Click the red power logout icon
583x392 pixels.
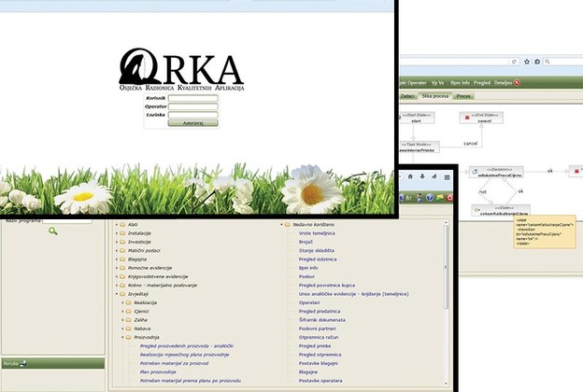point(449,198)
